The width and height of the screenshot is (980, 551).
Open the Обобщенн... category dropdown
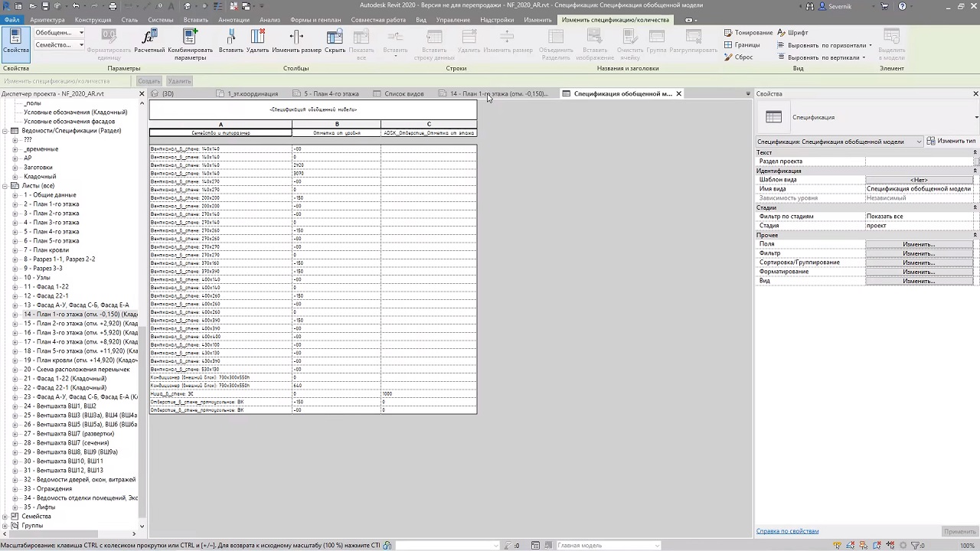[x=59, y=33]
